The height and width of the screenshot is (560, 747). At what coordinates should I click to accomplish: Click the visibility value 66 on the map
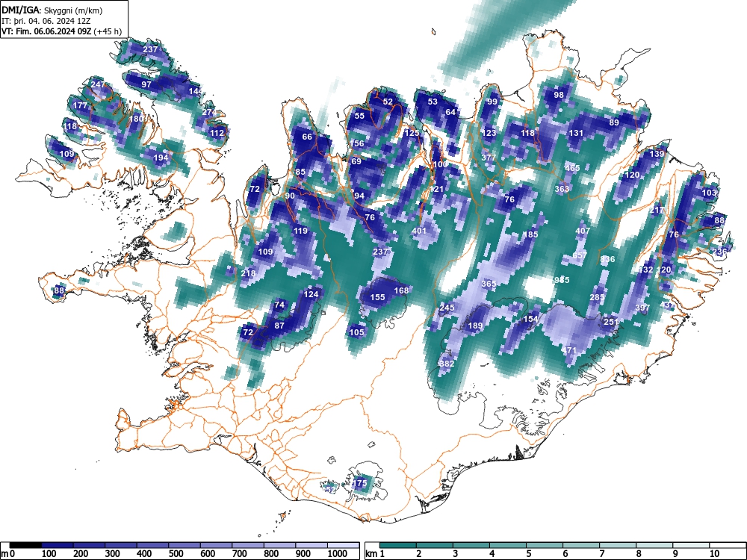(x=307, y=137)
